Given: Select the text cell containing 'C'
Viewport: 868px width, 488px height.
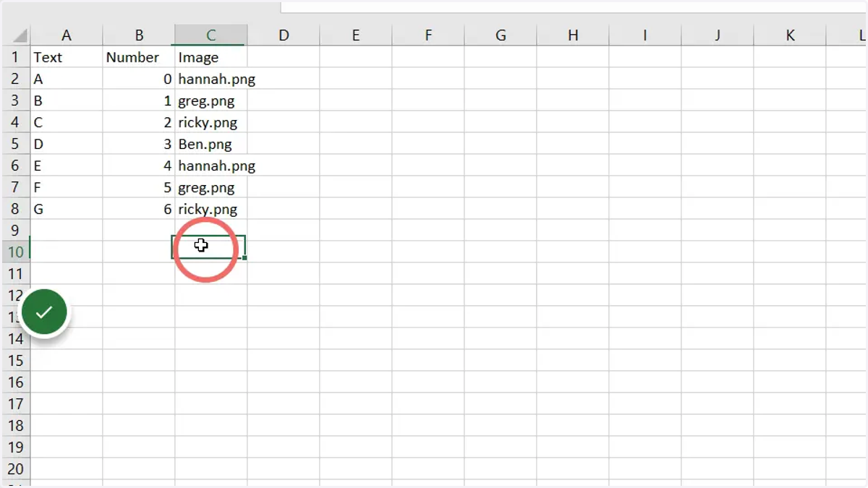Looking at the screenshot, I should tap(67, 122).
